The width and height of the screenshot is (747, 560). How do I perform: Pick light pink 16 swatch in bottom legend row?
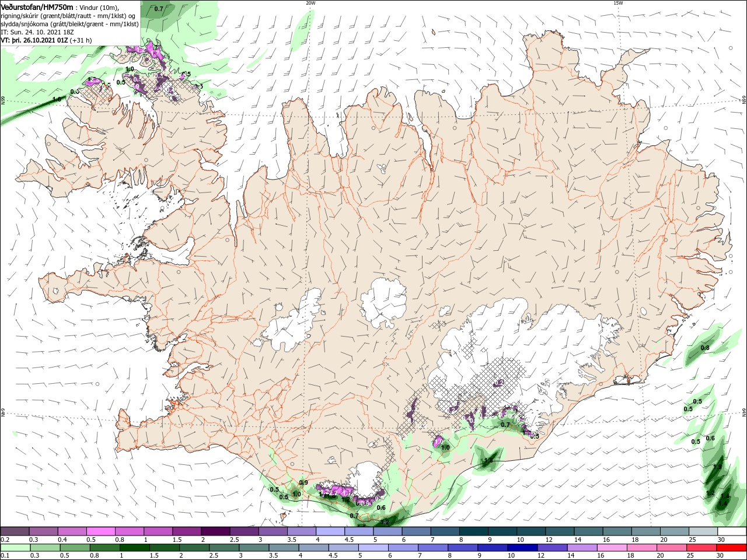(x=612, y=548)
